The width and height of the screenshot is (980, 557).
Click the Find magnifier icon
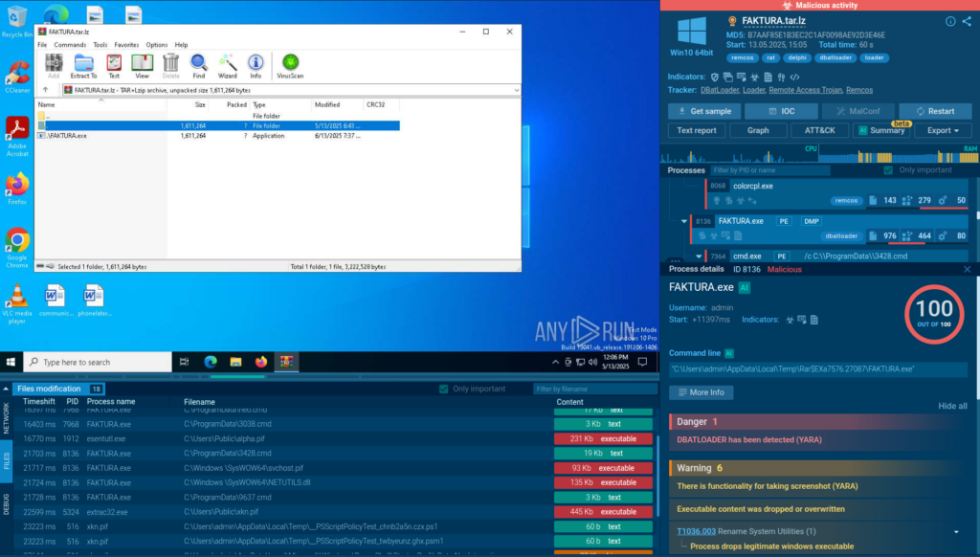click(x=198, y=65)
